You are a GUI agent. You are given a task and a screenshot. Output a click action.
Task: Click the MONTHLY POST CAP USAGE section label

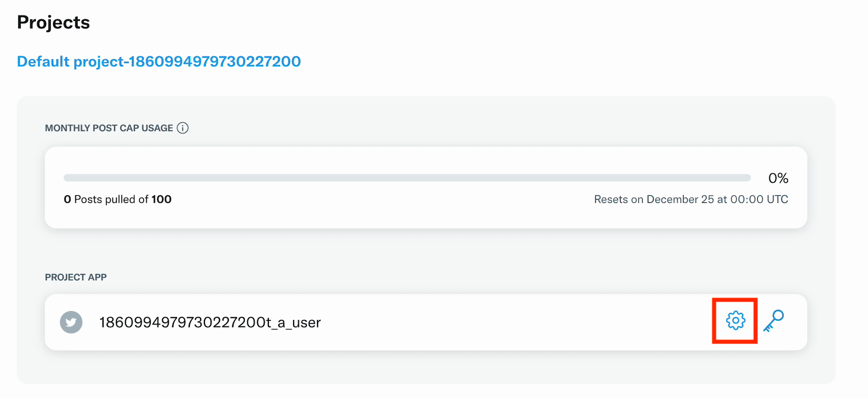pos(109,128)
